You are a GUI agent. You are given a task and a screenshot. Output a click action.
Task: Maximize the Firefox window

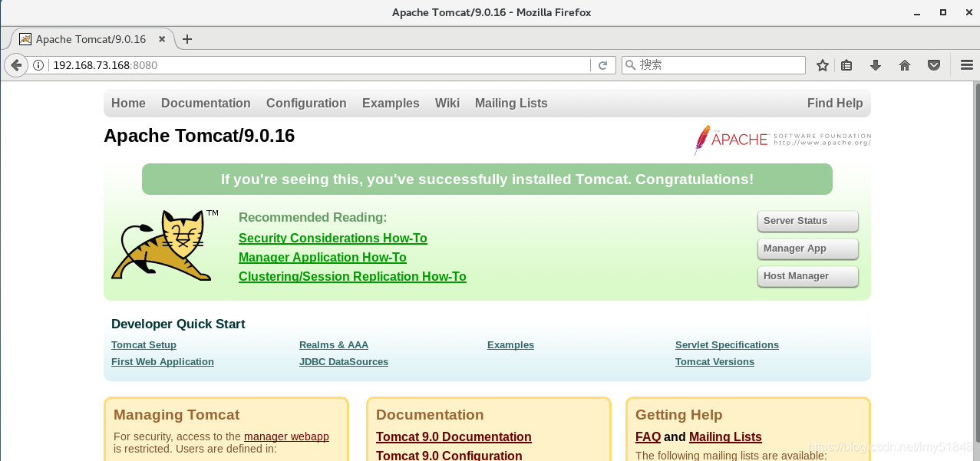point(943,12)
